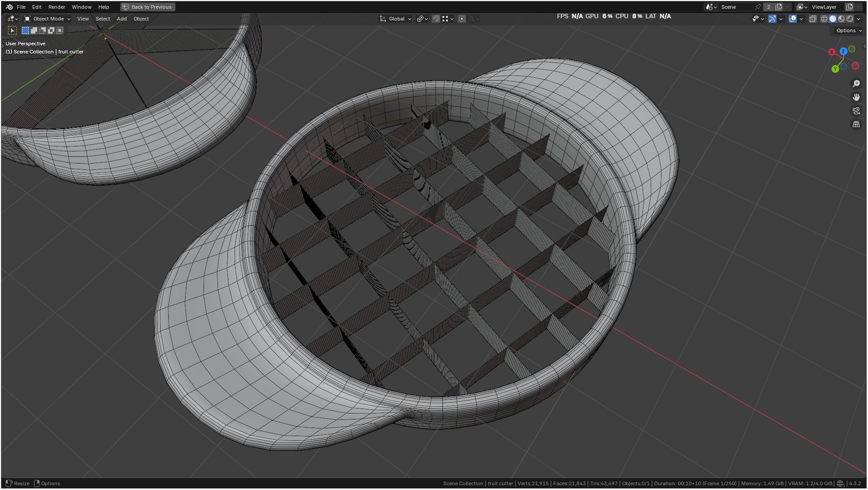This screenshot has height=490, width=868.
Task: Open the File menu
Action: click(x=21, y=7)
